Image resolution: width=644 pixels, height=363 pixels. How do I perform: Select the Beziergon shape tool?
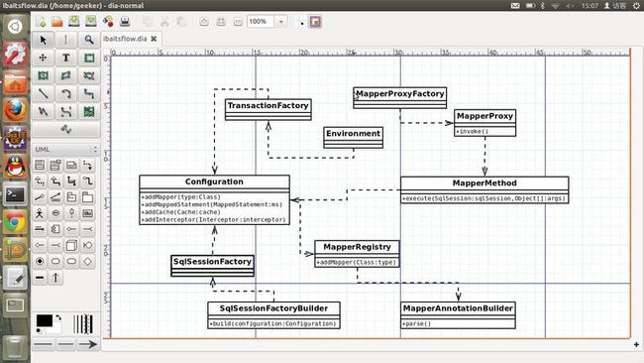point(89,75)
